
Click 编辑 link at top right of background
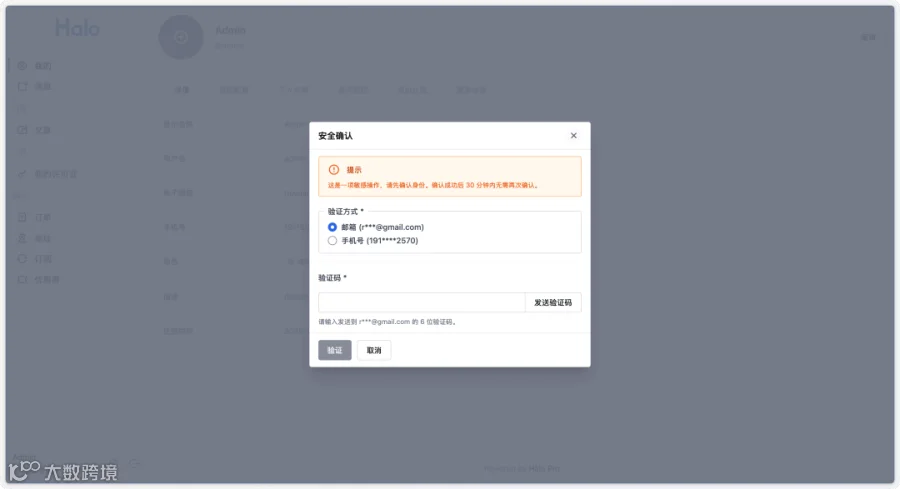(868, 37)
